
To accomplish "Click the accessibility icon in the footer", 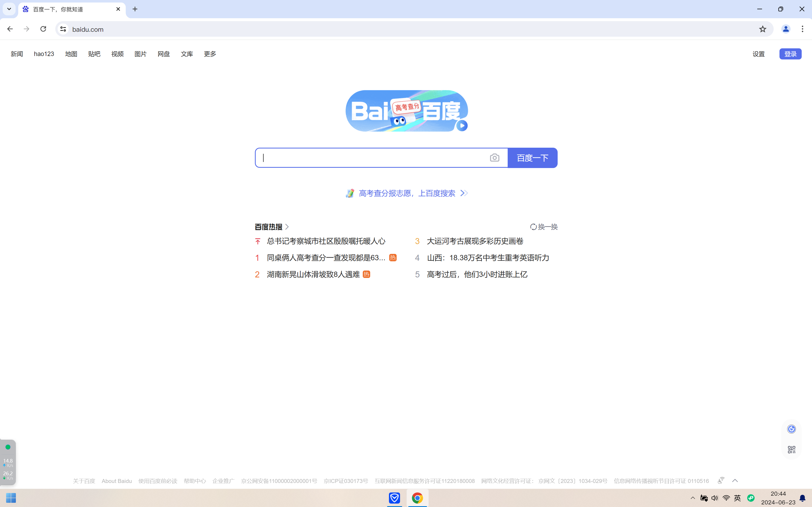I will click(721, 481).
